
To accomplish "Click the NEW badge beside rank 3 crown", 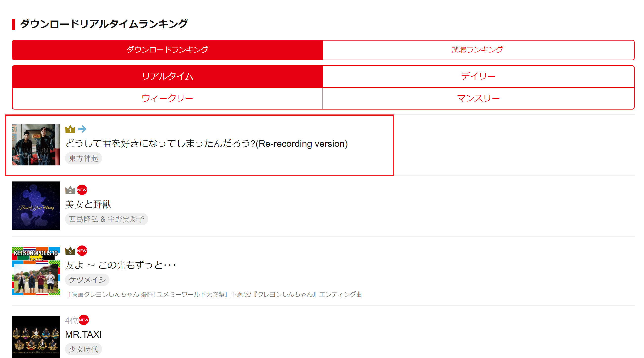I will 82,251.
